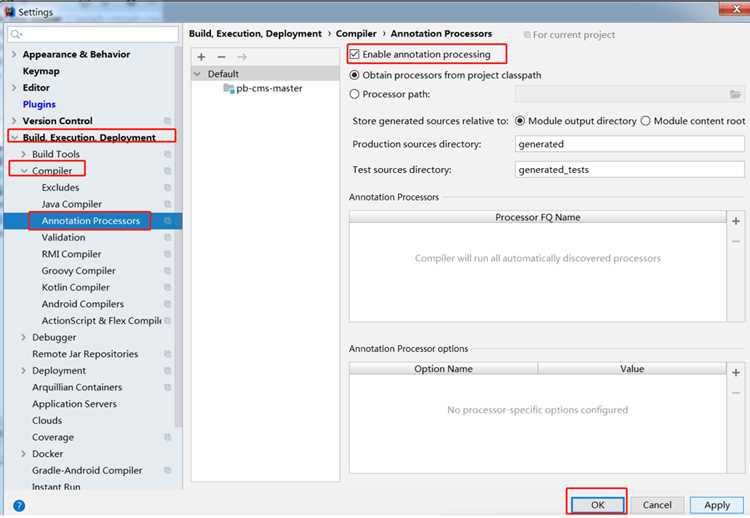This screenshot has height=518, width=750.
Task: Expand the Deployment node
Action: pyautogui.click(x=23, y=370)
